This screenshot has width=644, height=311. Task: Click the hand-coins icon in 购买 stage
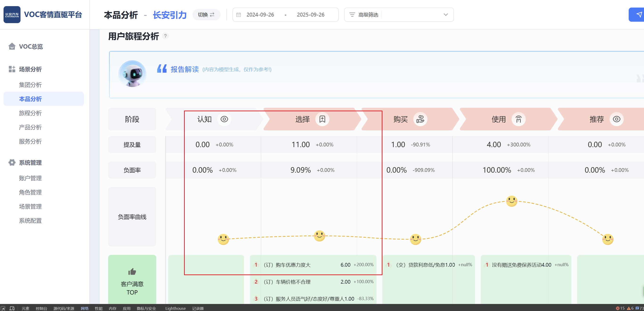click(x=420, y=119)
